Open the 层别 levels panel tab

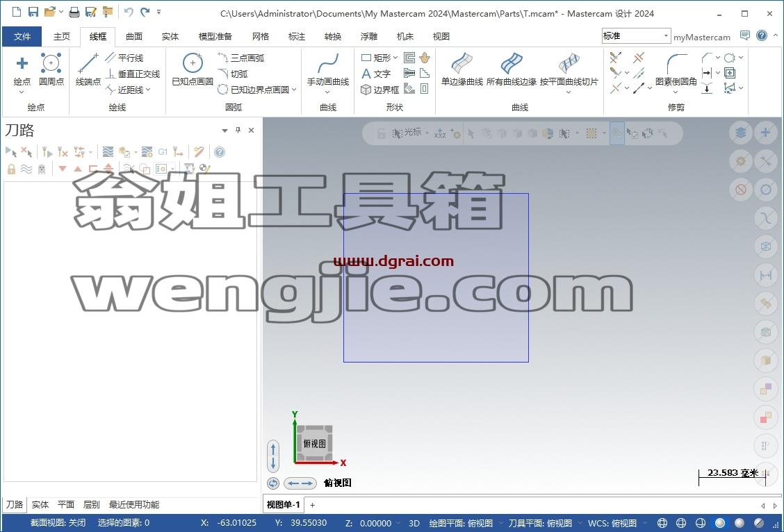pos(92,504)
